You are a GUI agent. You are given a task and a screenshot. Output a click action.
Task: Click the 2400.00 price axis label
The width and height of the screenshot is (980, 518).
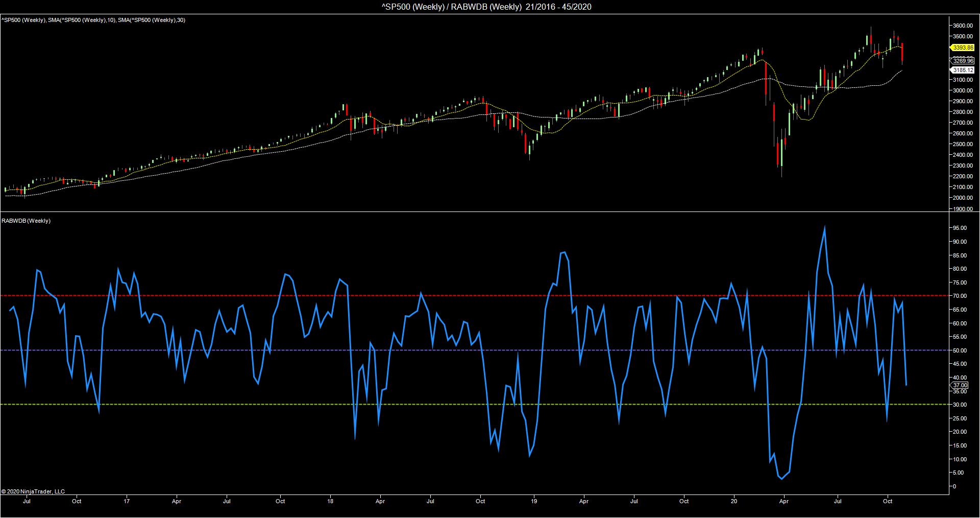click(x=963, y=155)
